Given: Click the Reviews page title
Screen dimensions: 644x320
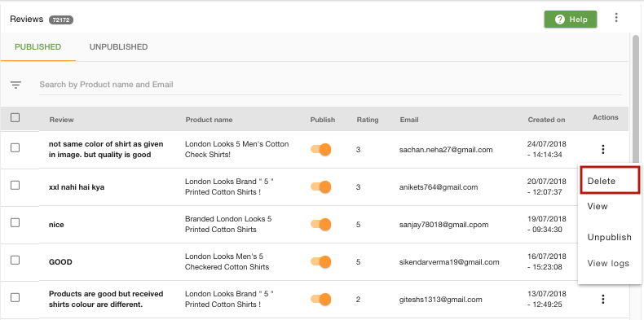Looking at the screenshot, I should point(26,20).
